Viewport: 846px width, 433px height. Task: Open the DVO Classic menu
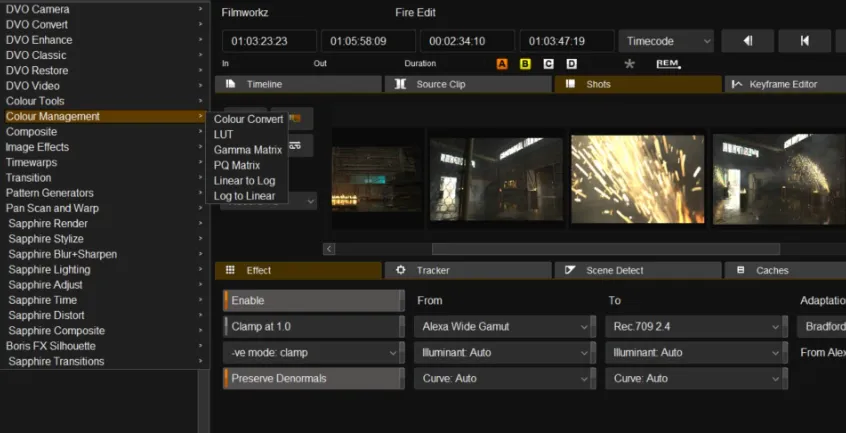pos(104,55)
